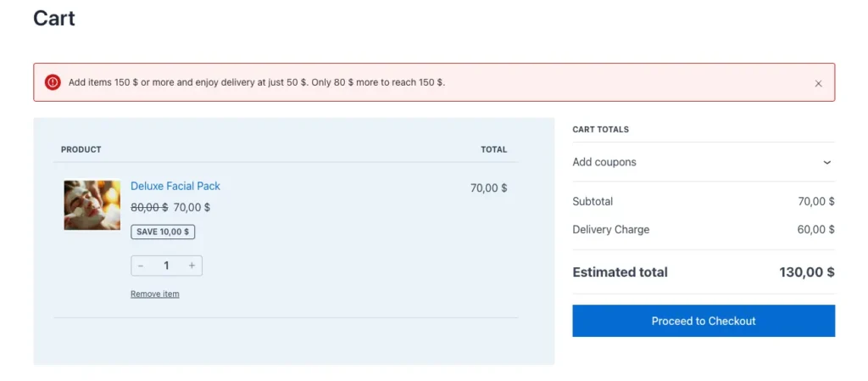The width and height of the screenshot is (868, 381).
Task: Click the Remove item link
Action: pyautogui.click(x=154, y=294)
